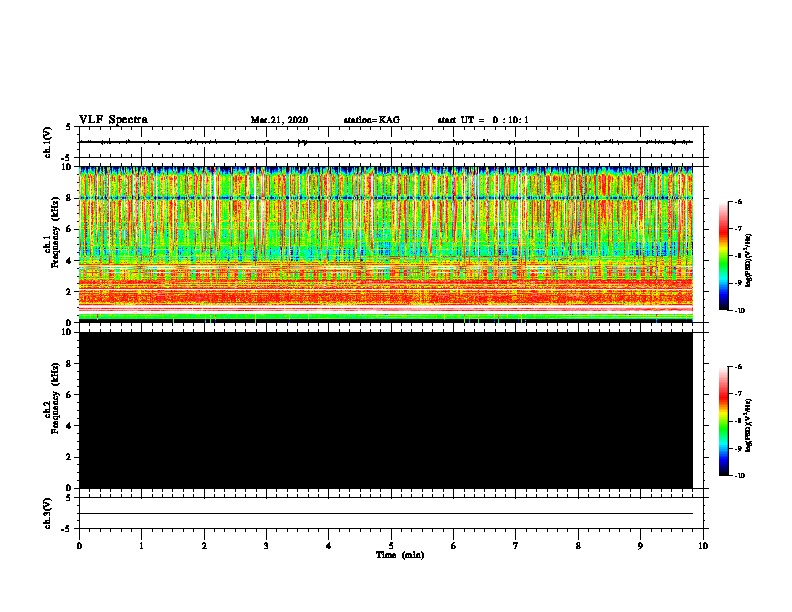Screen dimensions: 792x612
Task: Click the "-6" tick on ch.1 colorbar
Action: click(x=738, y=202)
